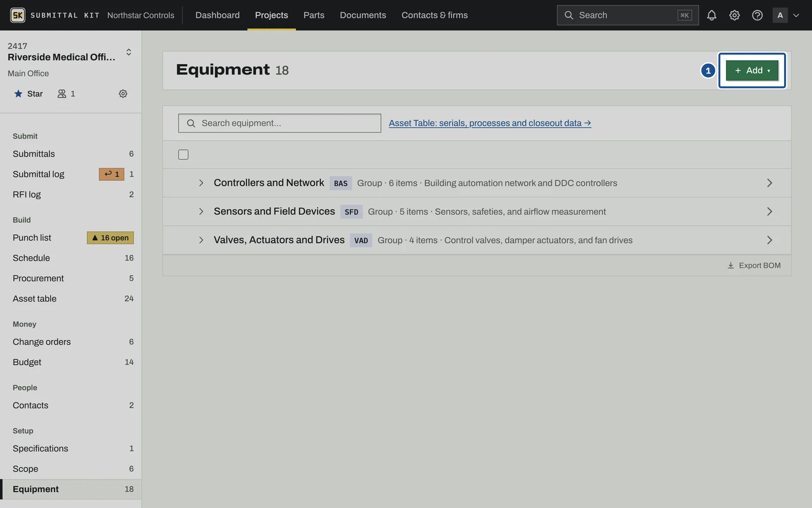Expand the Valves, Actuators and Drives group

tap(201, 240)
